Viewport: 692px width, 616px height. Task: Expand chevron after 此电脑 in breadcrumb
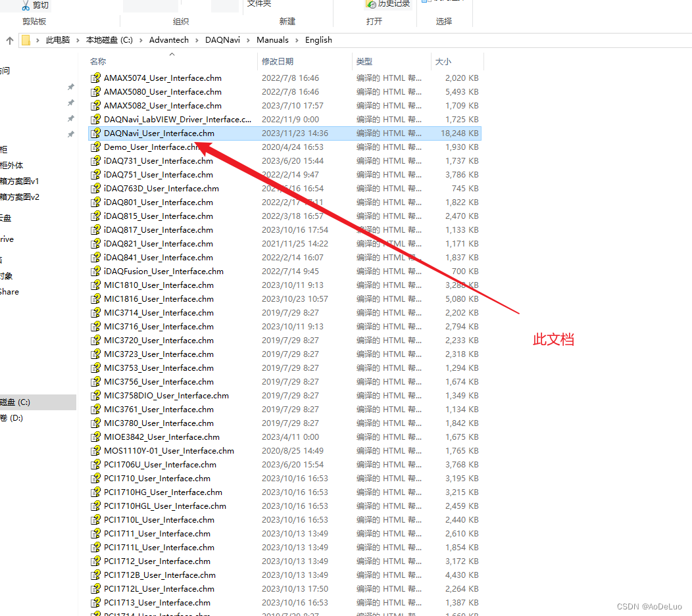(x=78, y=41)
